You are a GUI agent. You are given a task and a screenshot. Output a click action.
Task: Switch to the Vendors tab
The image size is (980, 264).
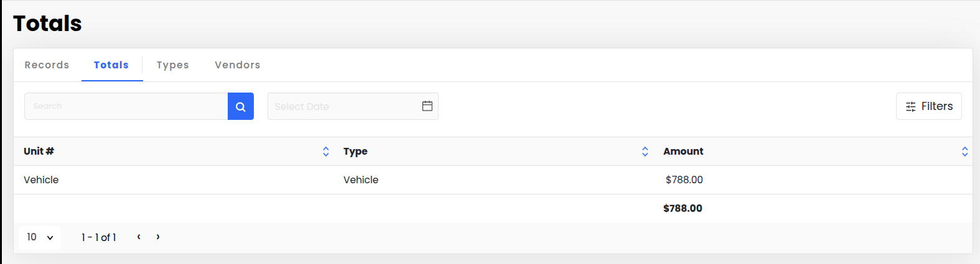point(237,65)
